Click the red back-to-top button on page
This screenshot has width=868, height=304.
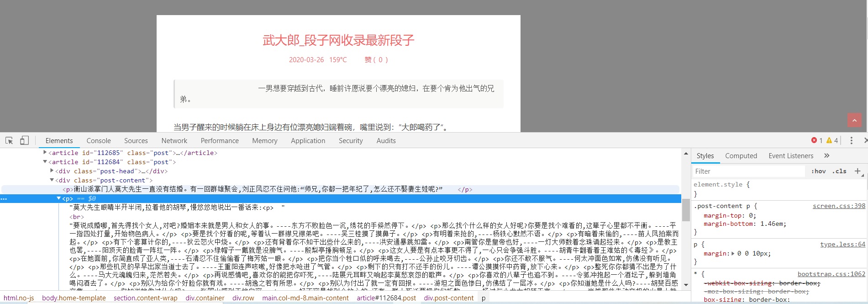pos(854,120)
